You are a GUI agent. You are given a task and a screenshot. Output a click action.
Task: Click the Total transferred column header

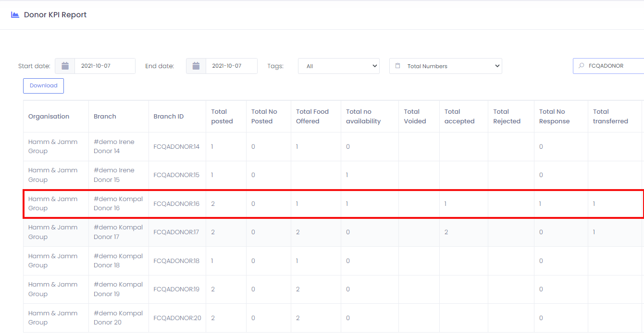coord(610,116)
